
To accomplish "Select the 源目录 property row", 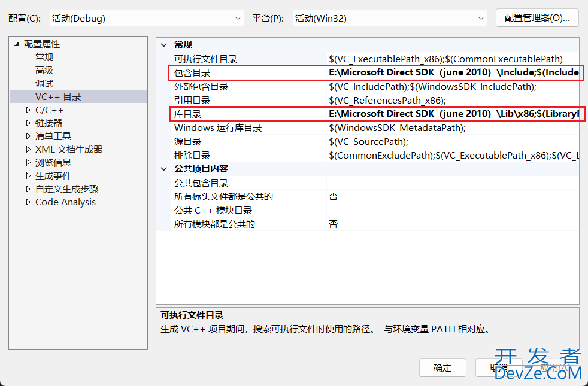I will coord(375,142).
